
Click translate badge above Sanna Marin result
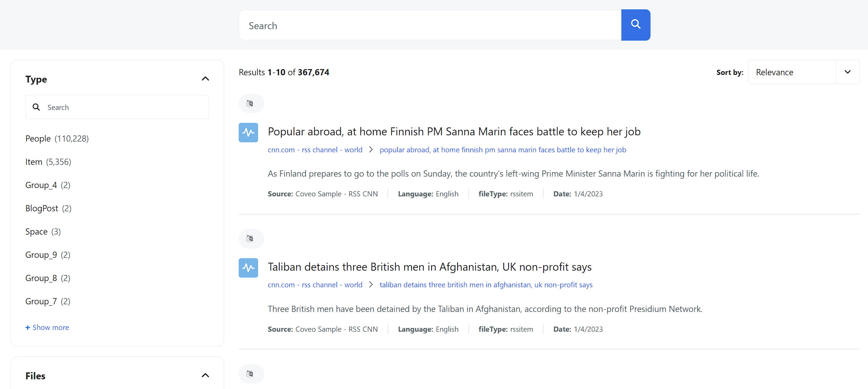251,103
